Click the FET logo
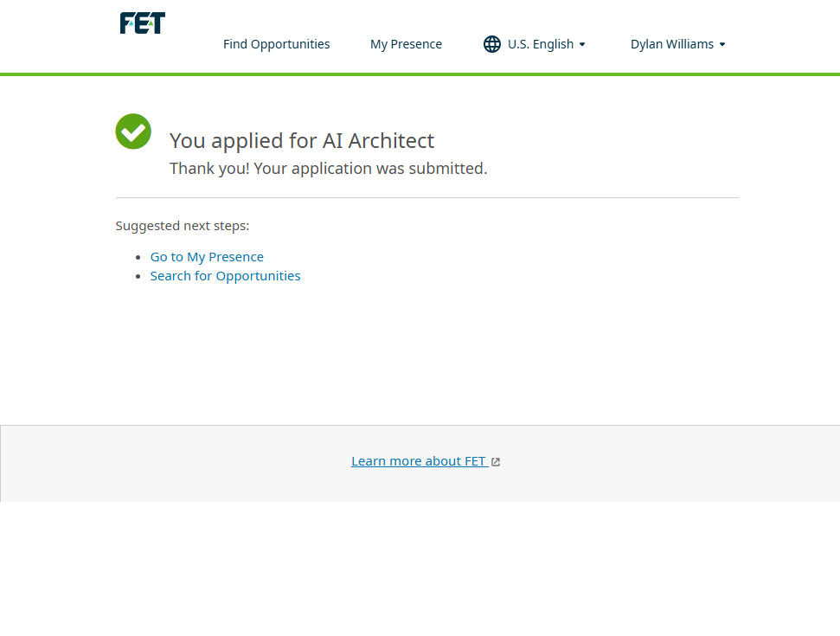Viewport: 840px width, 636px height. (x=143, y=23)
